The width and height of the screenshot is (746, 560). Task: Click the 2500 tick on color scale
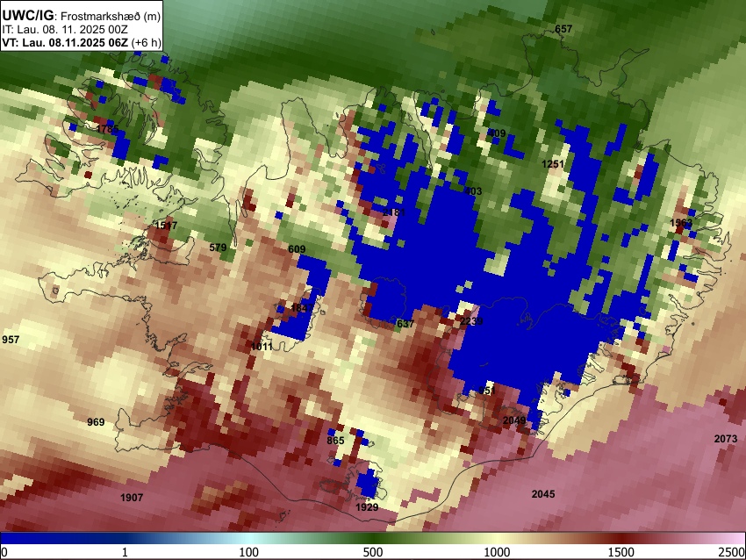click(732, 552)
